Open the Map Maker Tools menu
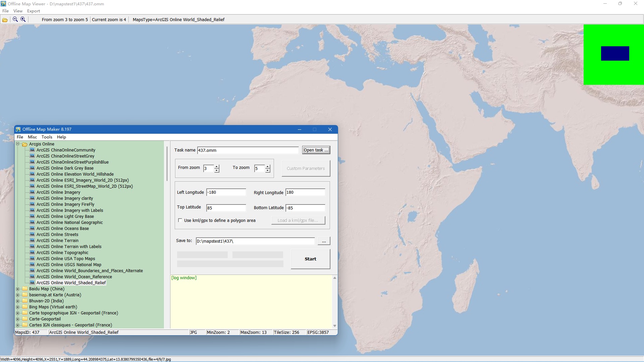 tap(47, 137)
